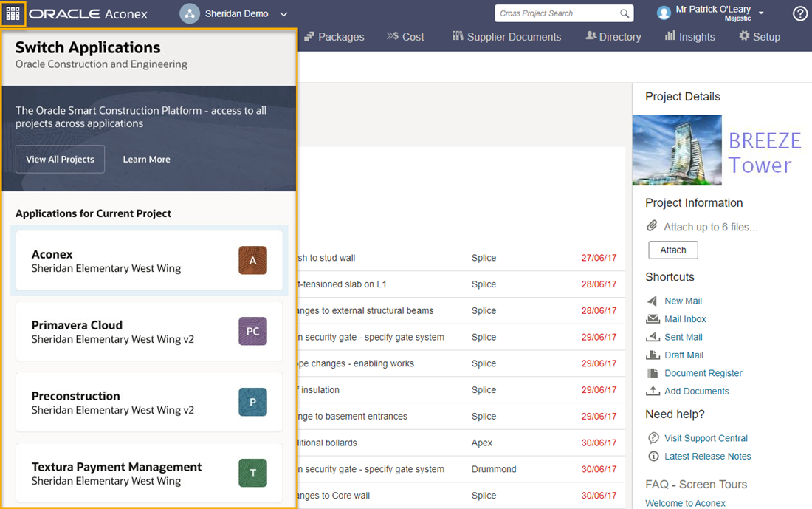
Task: Click the BREEZE Tower project thumbnail image
Action: pos(677,150)
